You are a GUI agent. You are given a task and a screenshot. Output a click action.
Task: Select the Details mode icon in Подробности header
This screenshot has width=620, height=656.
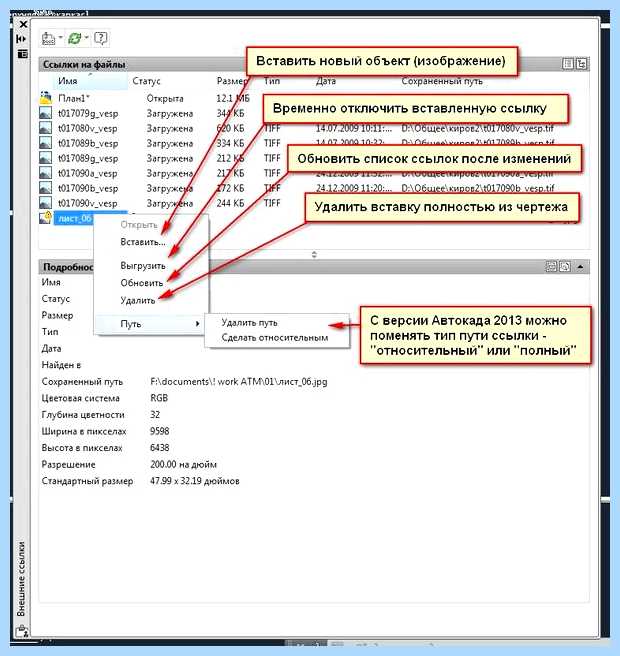pyautogui.click(x=551, y=266)
